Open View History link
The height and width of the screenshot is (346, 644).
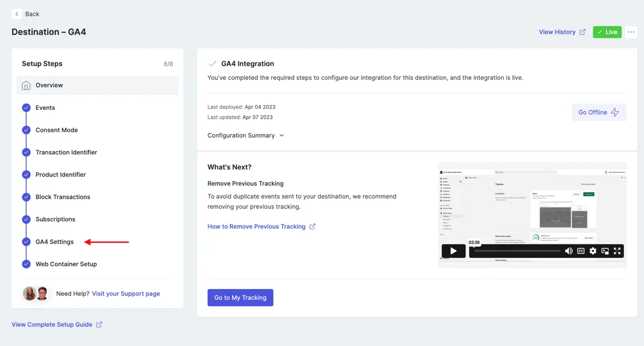[x=557, y=32]
